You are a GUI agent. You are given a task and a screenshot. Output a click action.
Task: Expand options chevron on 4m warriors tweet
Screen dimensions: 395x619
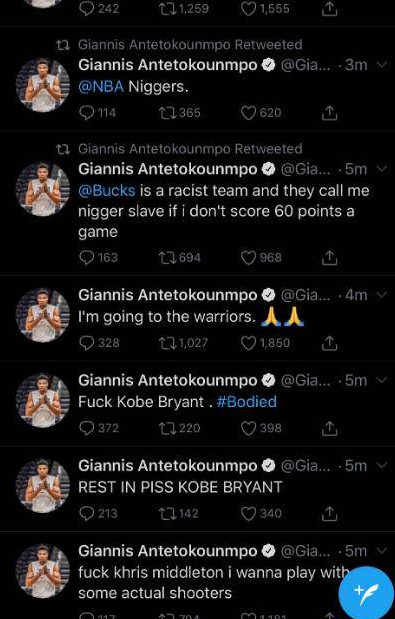(382, 294)
